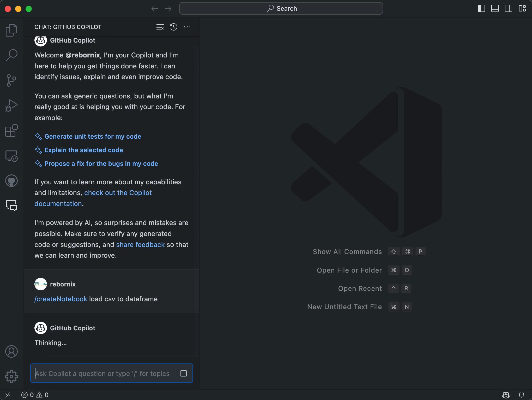Open the Run and Debug view
532x400 pixels.
[11, 105]
